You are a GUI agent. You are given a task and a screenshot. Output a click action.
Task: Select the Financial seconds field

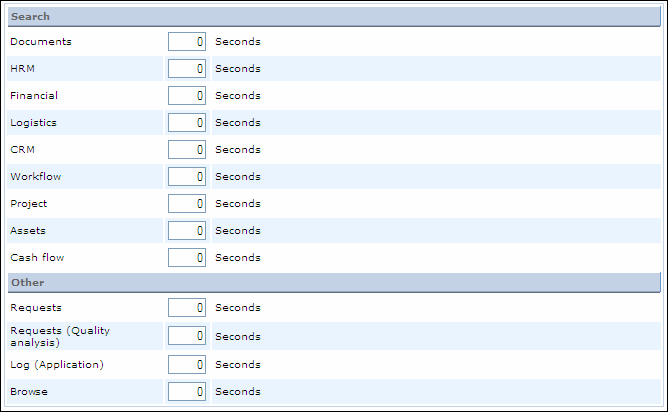(x=187, y=96)
